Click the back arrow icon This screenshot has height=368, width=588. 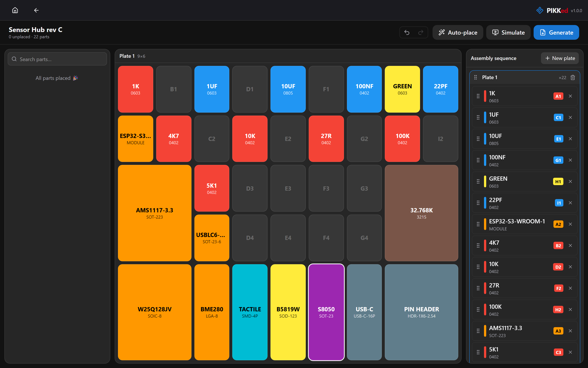36,10
